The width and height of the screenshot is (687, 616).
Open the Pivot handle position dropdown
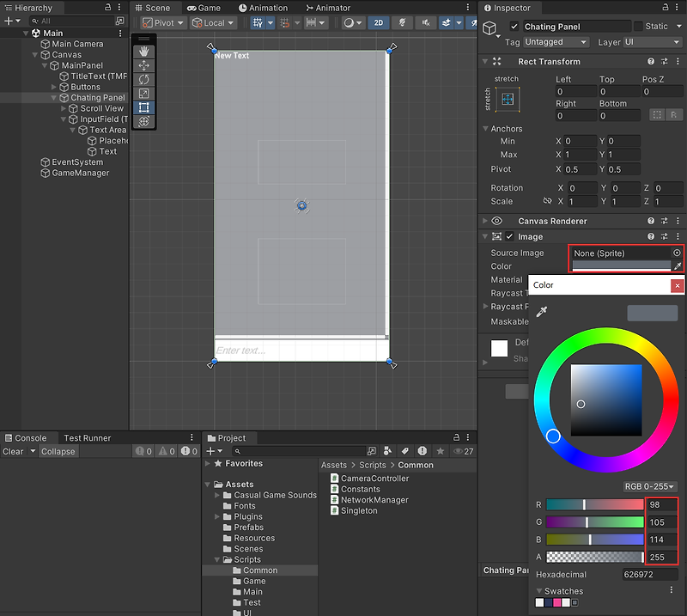point(164,23)
